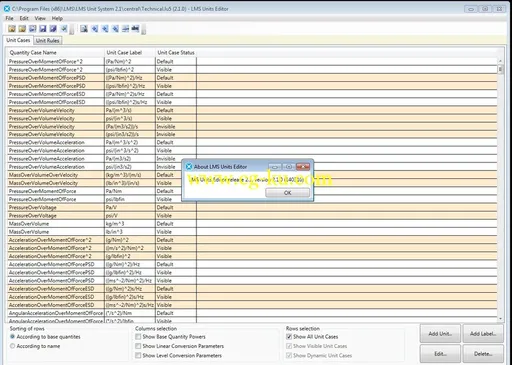The width and height of the screenshot is (512, 365).
Task: Select 'According to base quantities' sorting
Action: point(12,337)
